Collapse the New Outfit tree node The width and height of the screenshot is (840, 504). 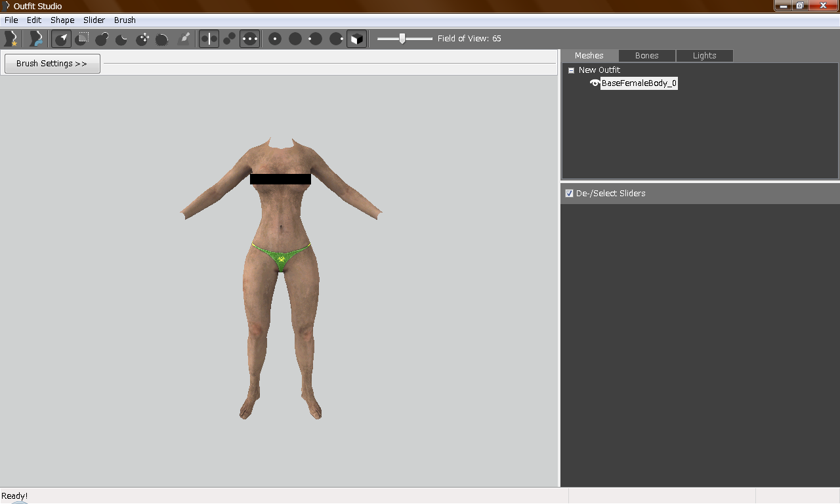pyautogui.click(x=571, y=70)
